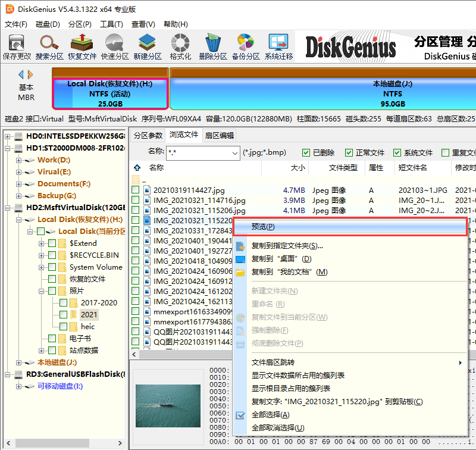Open the 文件(F) menu
Screen dimensions: 476x450
16,24
